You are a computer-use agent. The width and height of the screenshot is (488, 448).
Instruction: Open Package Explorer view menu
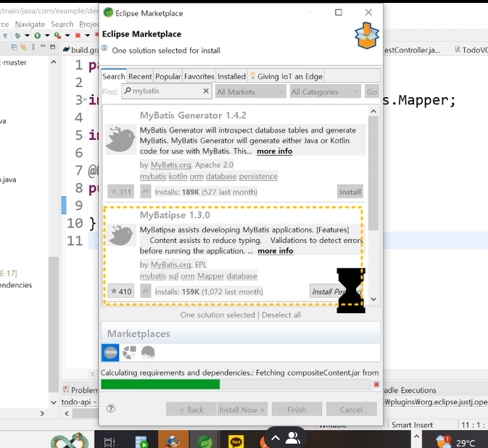click(33, 47)
